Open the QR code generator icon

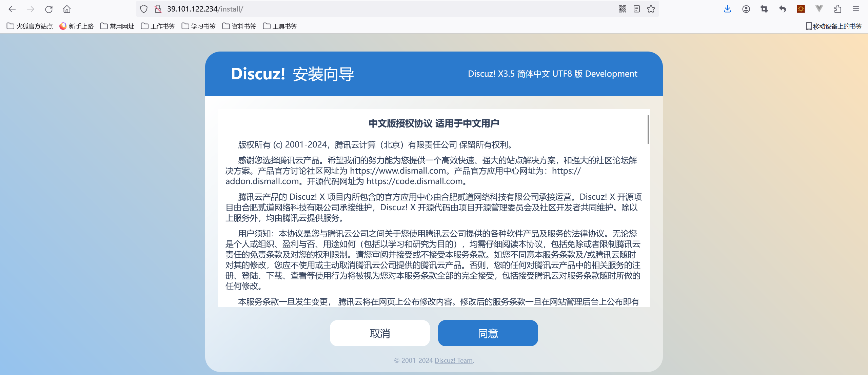(x=622, y=9)
